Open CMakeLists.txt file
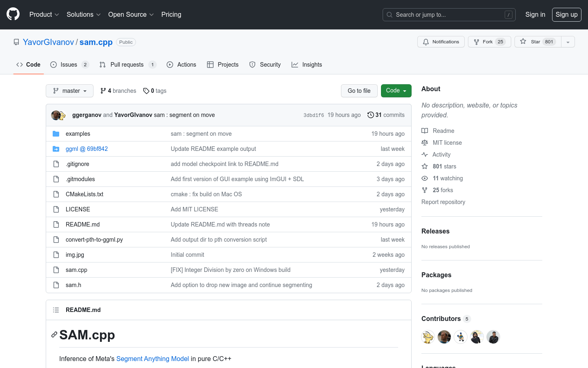This screenshot has width=588, height=368. (x=85, y=194)
